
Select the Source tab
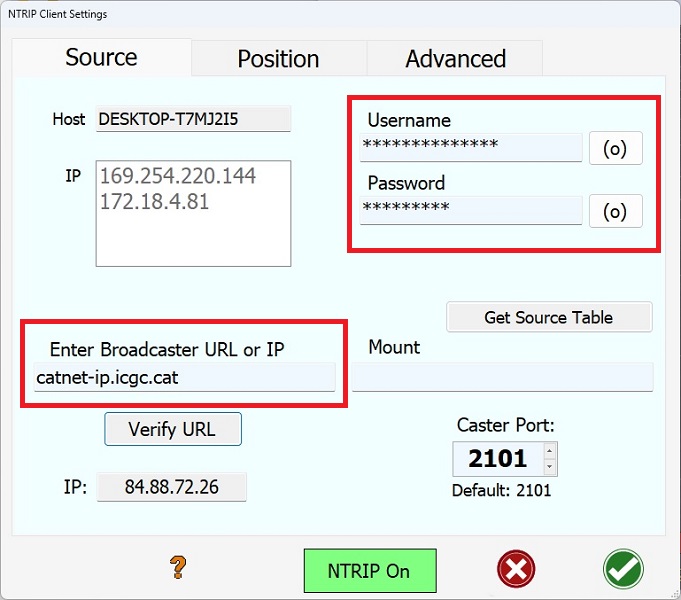[101, 57]
